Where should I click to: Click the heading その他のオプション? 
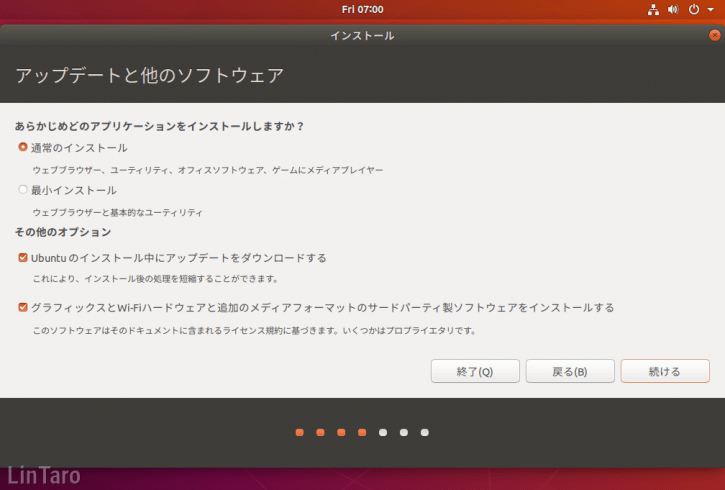pos(63,232)
